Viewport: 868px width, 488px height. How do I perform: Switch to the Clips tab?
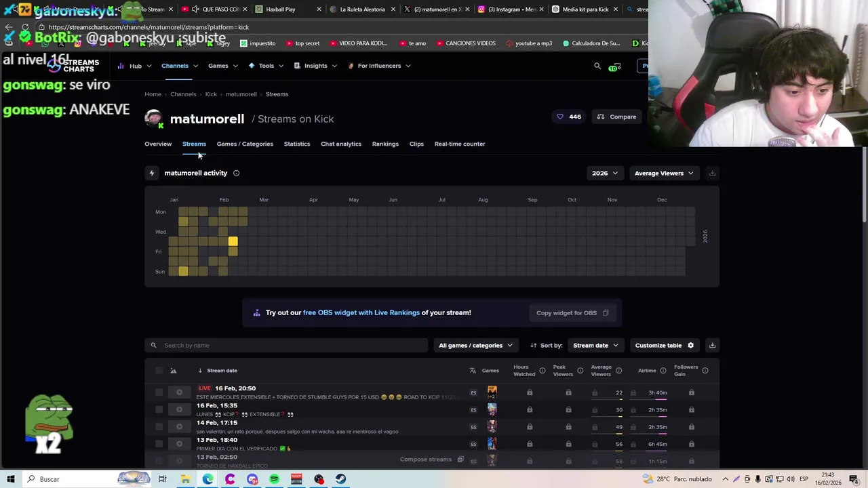click(x=416, y=144)
